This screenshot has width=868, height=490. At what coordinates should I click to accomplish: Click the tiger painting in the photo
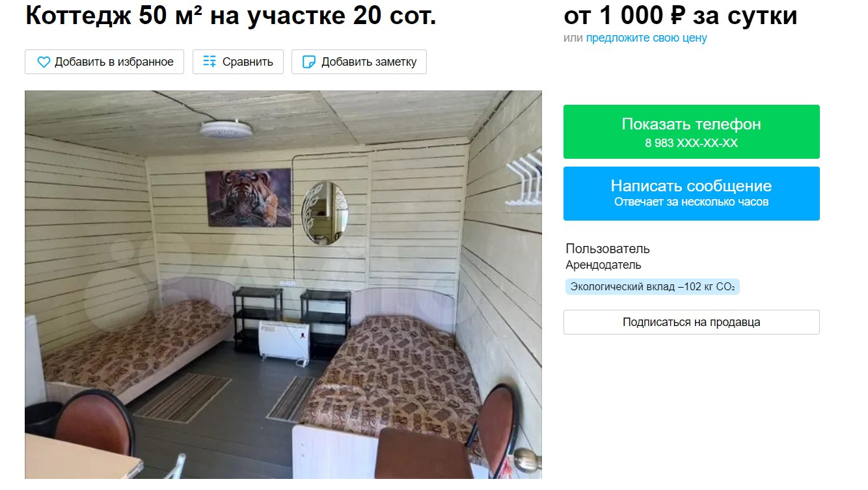click(248, 197)
